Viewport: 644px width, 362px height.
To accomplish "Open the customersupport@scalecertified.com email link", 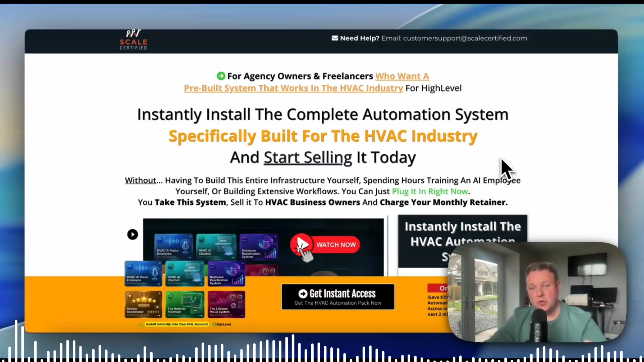I will tap(465, 38).
